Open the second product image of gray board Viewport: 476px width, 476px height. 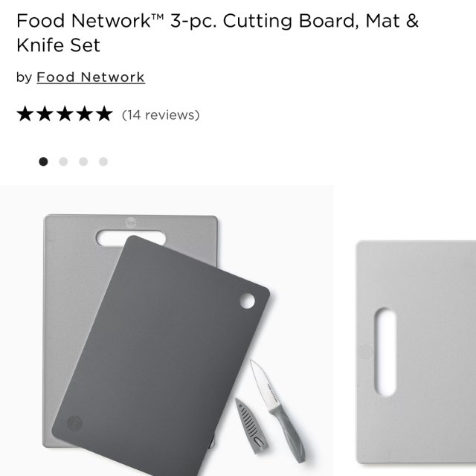coord(416,352)
